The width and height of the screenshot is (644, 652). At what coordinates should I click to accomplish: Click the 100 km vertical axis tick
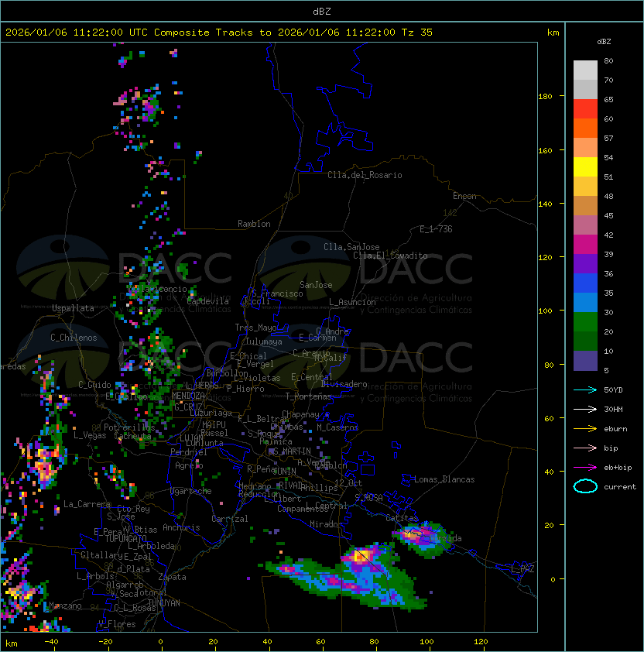click(545, 311)
